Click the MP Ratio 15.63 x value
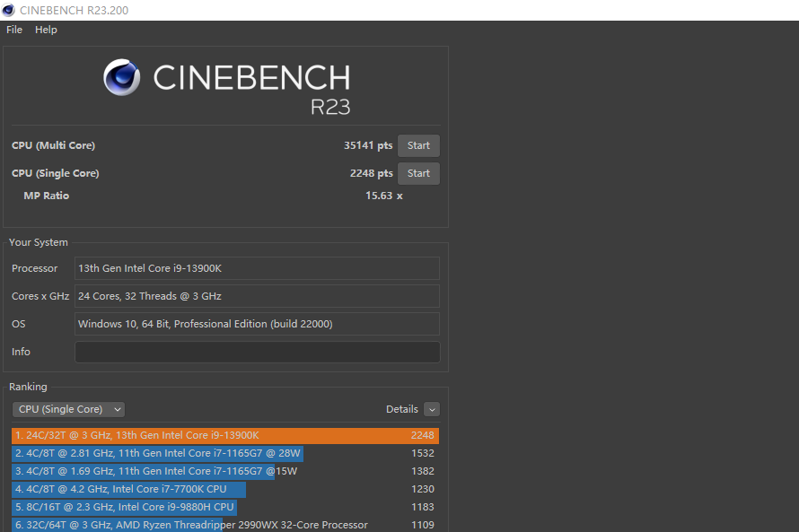Screen dimensions: 799x532 click(x=383, y=196)
